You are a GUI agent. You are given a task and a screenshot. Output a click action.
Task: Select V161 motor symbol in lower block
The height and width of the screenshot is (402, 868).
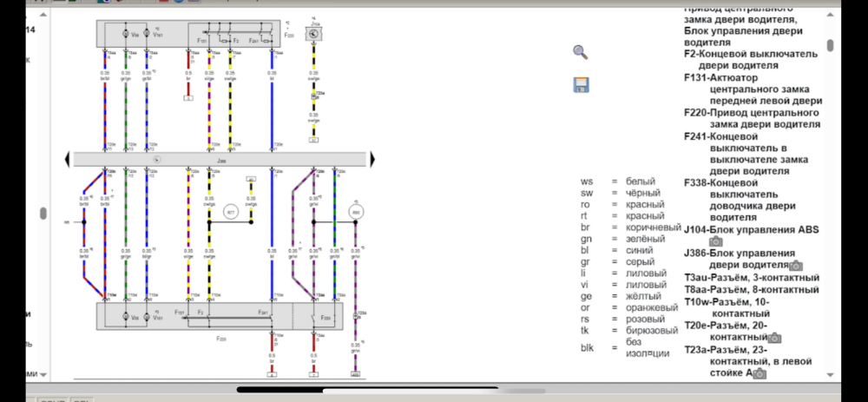pyautogui.click(x=147, y=317)
